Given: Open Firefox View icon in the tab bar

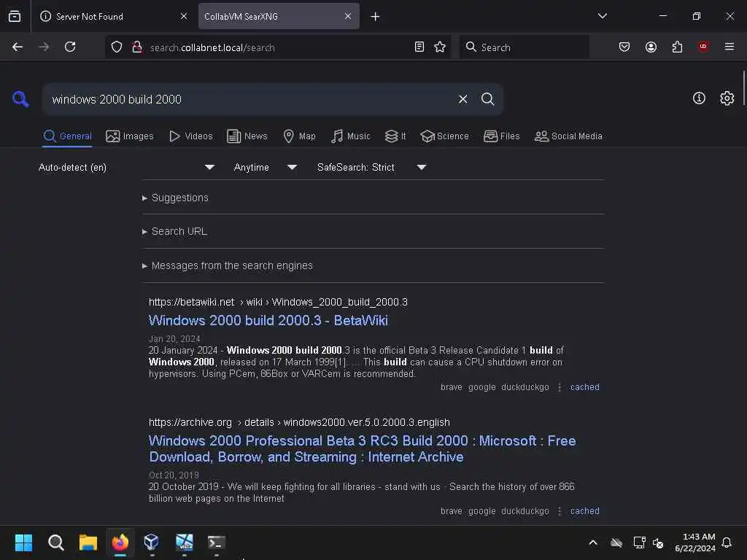Looking at the screenshot, I should (15, 17).
